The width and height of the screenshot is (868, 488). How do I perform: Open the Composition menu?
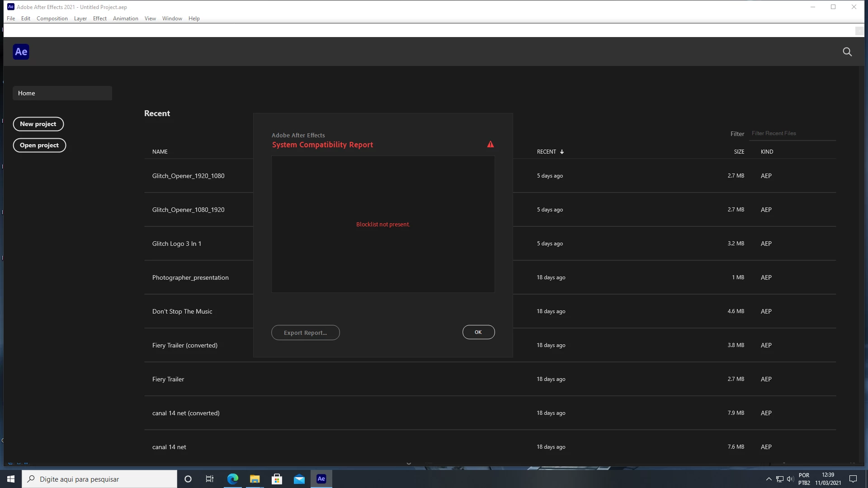(52, 19)
